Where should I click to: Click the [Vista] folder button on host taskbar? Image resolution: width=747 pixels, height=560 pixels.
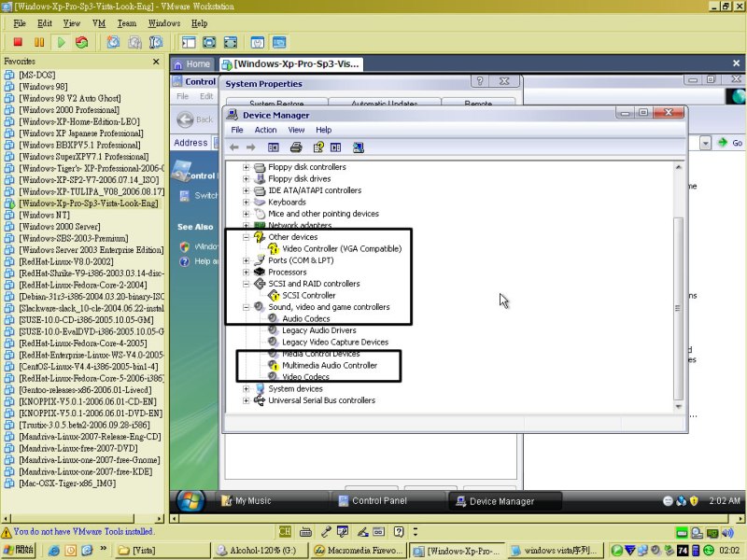pos(162,551)
